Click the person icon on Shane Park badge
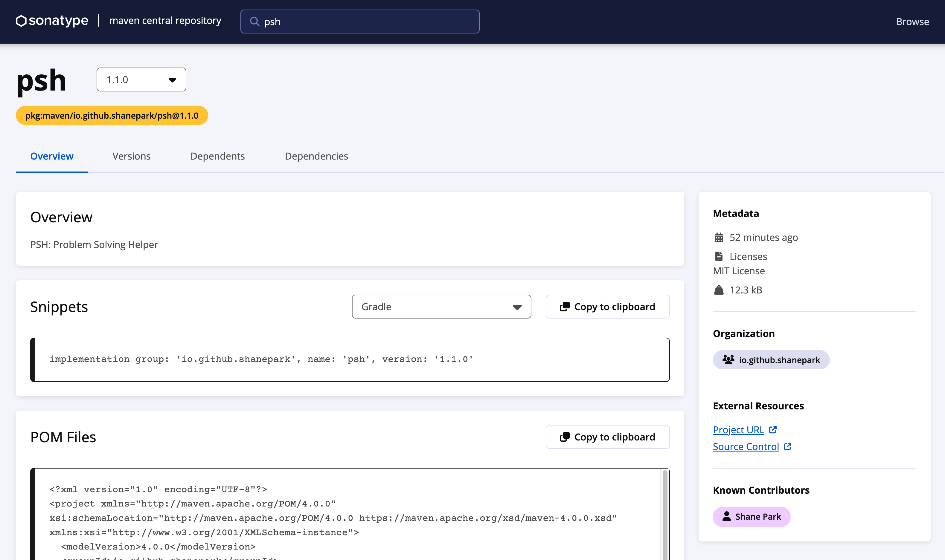This screenshot has width=945, height=560. [x=726, y=516]
